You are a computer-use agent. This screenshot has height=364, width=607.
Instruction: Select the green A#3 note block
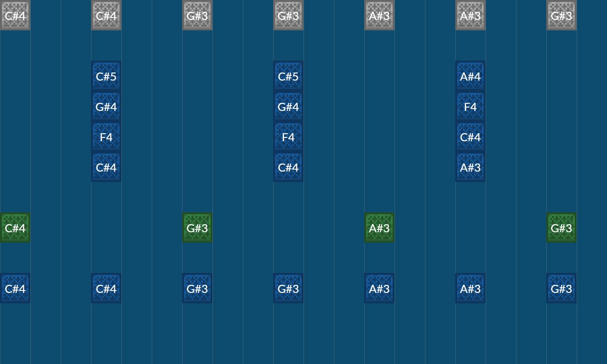click(379, 227)
